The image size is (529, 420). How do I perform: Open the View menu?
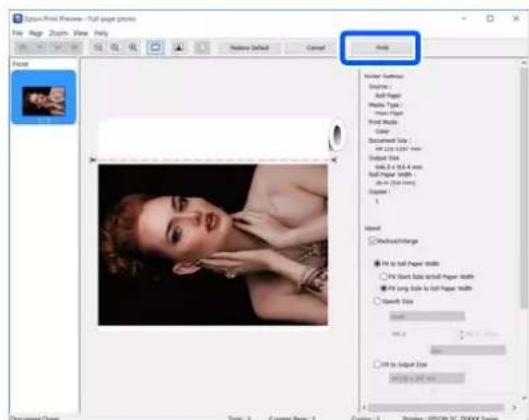click(81, 33)
